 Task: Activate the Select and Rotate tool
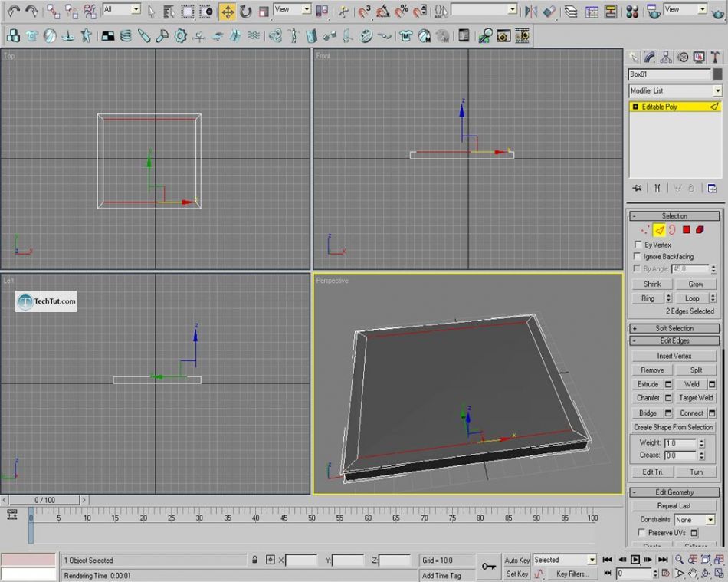tap(246, 12)
